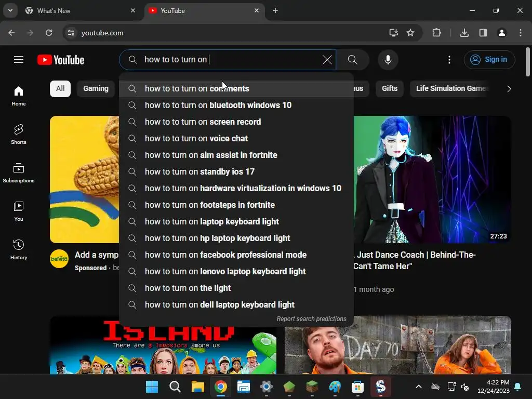Click the belVita channel avatar
The width and height of the screenshot is (532, 399).
59,259
